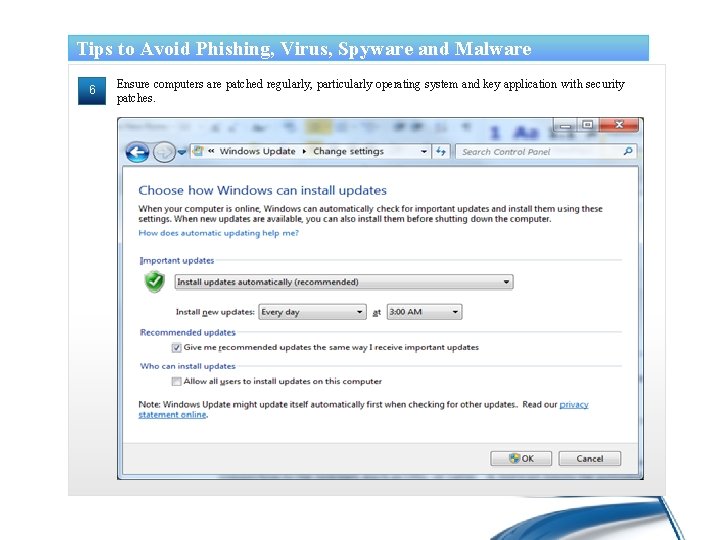Click the slide title Tips to Avoid Phishing
The height and width of the screenshot is (540, 720).
point(304,49)
